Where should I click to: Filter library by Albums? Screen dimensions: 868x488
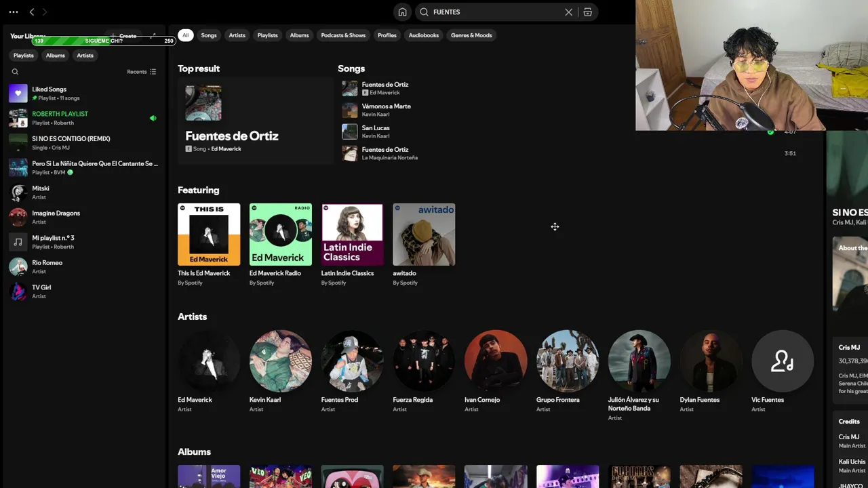(56, 56)
